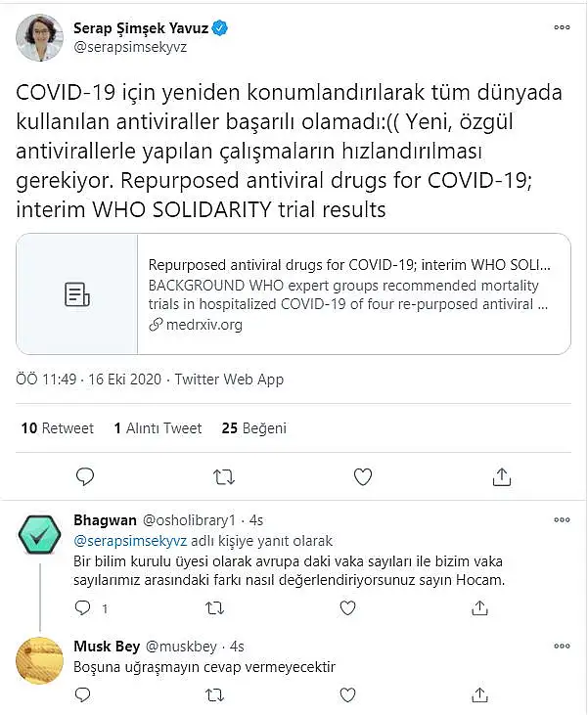
Task: Expand more options on Musk Bey's reply
Action: (x=562, y=647)
